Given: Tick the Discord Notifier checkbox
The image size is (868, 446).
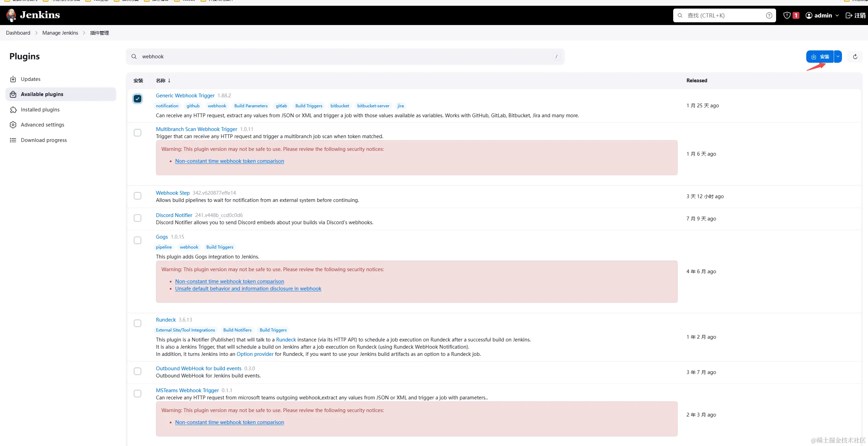Looking at the screenshot, I should pos(138,218).
